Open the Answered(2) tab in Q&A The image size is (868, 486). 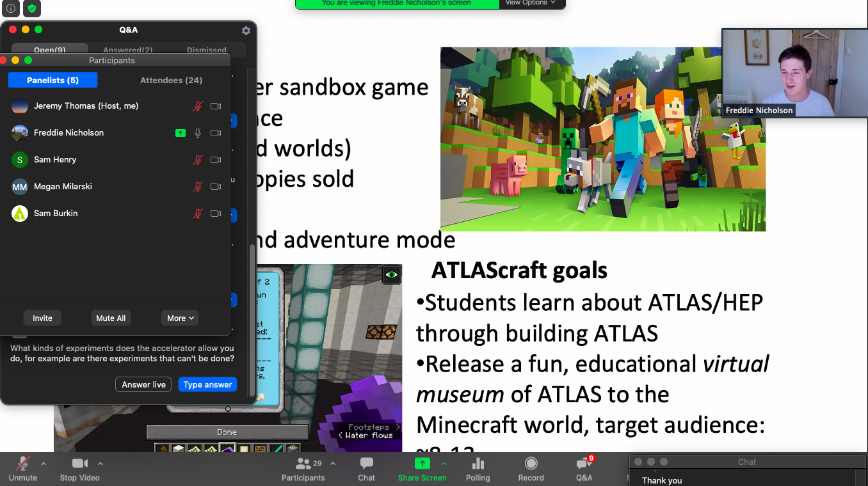[x=128, y=50]
